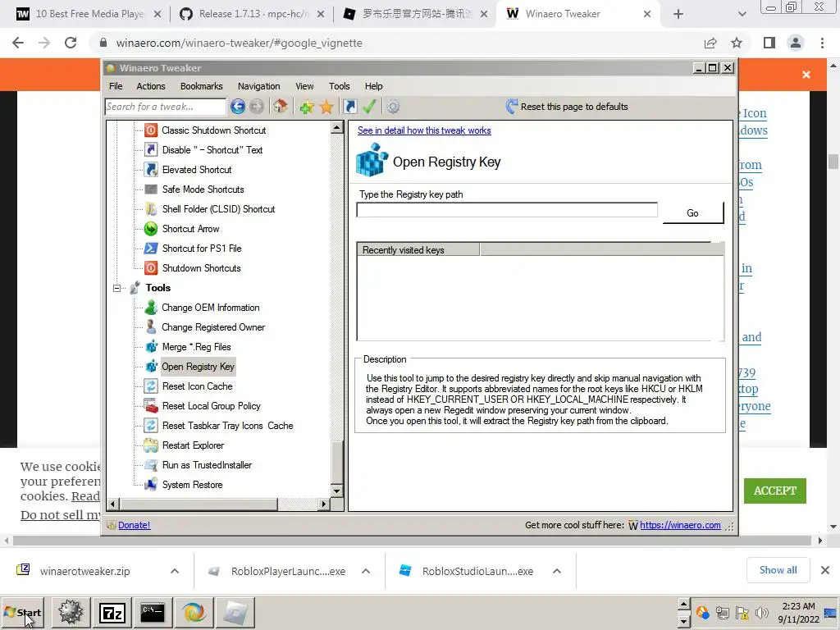Switch to the mpc-hc Release 1.7.13 tab

253,14
